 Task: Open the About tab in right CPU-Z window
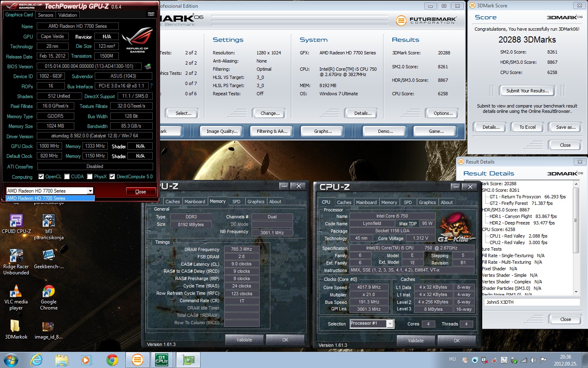pyautogui.click(x=447, y=202)
